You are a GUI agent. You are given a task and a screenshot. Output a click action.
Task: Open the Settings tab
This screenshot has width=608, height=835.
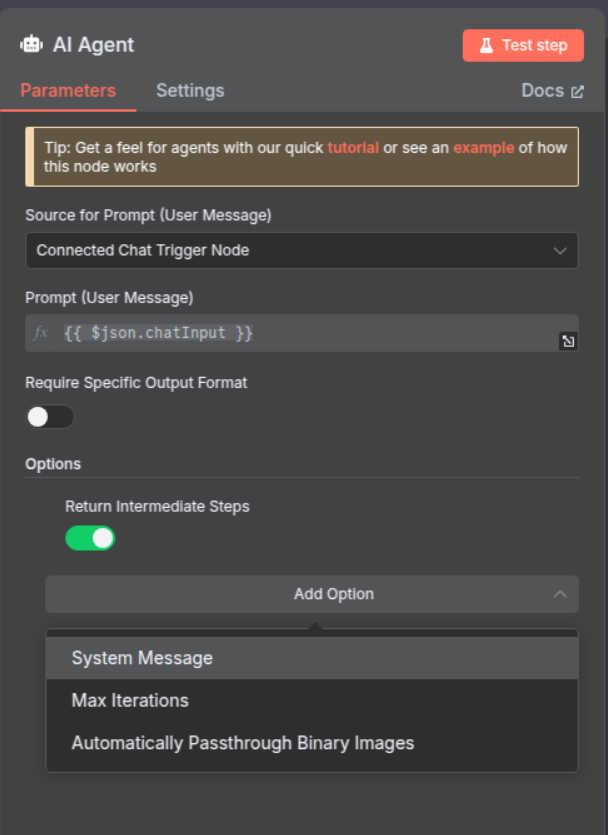click(190, 90)
